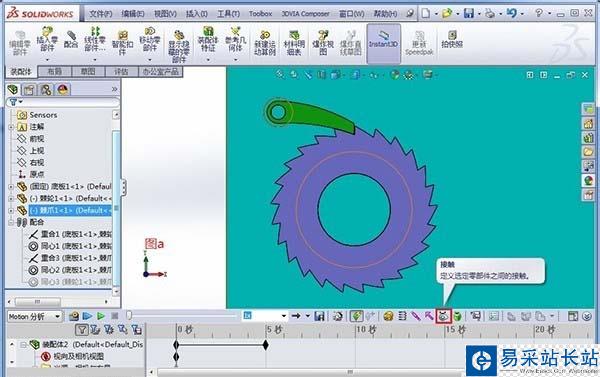600x377 pixels.
Task: Toggle the Filter Results button
Action: [136, 330]
